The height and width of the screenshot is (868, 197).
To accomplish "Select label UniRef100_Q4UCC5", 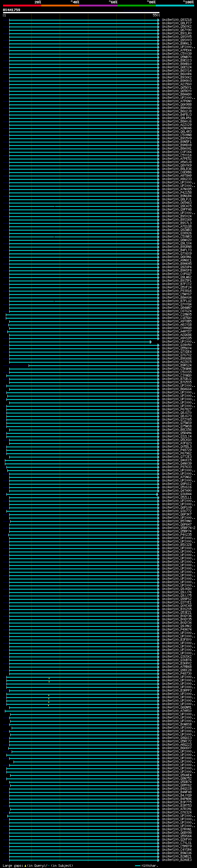I will click(x=176, y=460).
